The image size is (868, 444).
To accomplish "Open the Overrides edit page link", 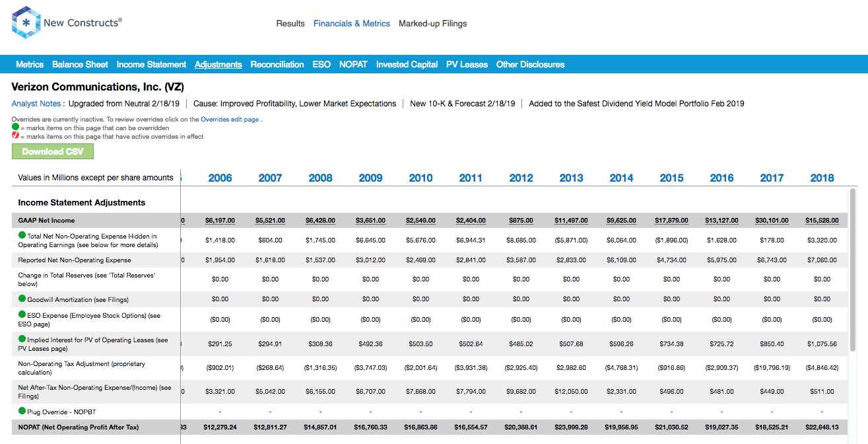I will 230,120.
